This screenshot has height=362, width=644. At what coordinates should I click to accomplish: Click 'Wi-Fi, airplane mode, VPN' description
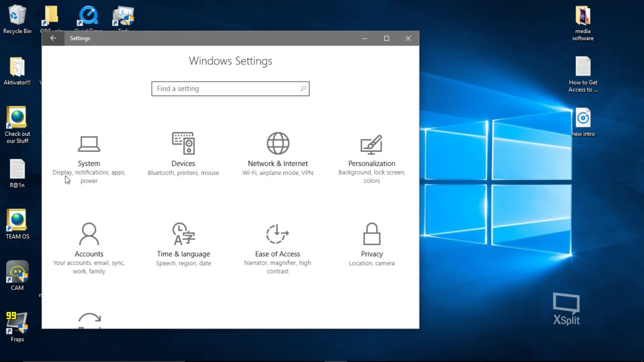pos(278,173)
